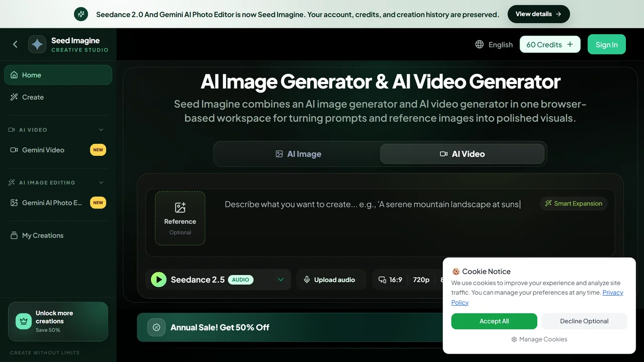The height and width of the screenshot is (362, 644).
Task: Click the gear icon in Manage Cookies
Action: [x=514, y=339]
